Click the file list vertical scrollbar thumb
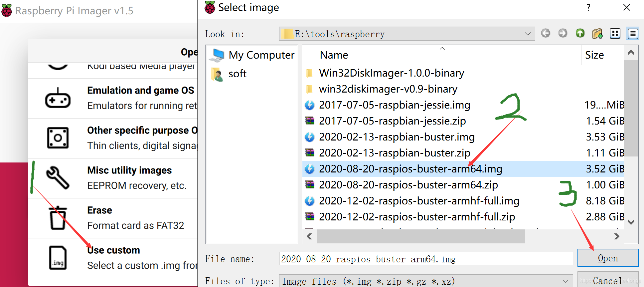Viewport: 644px width, 287px height. coord(631,108)
